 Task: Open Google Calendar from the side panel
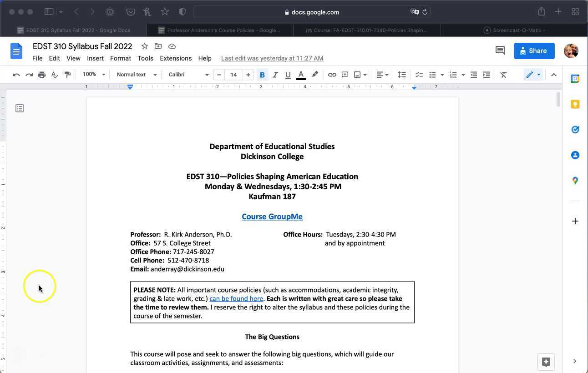click(x=575, y=79)
